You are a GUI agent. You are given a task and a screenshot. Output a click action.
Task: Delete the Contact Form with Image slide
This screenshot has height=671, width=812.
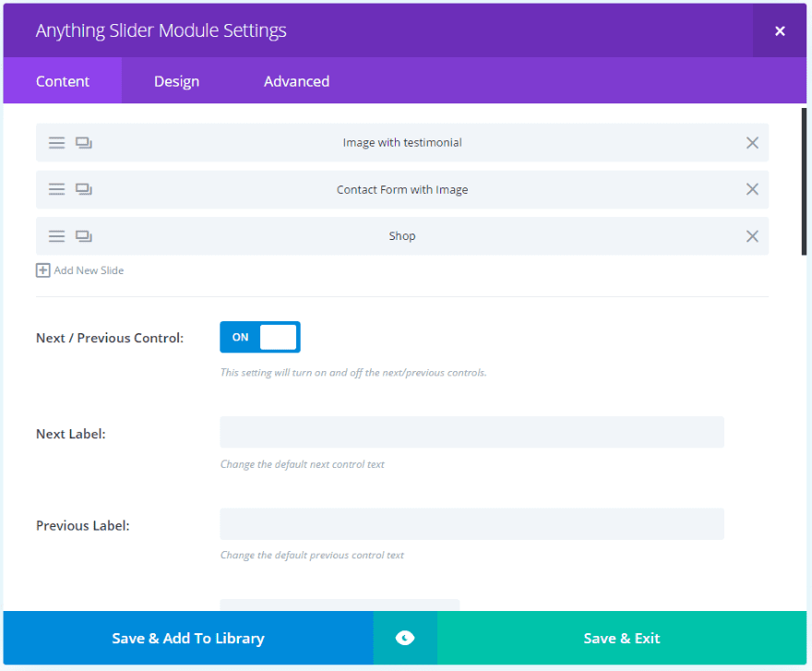point(752,189)
